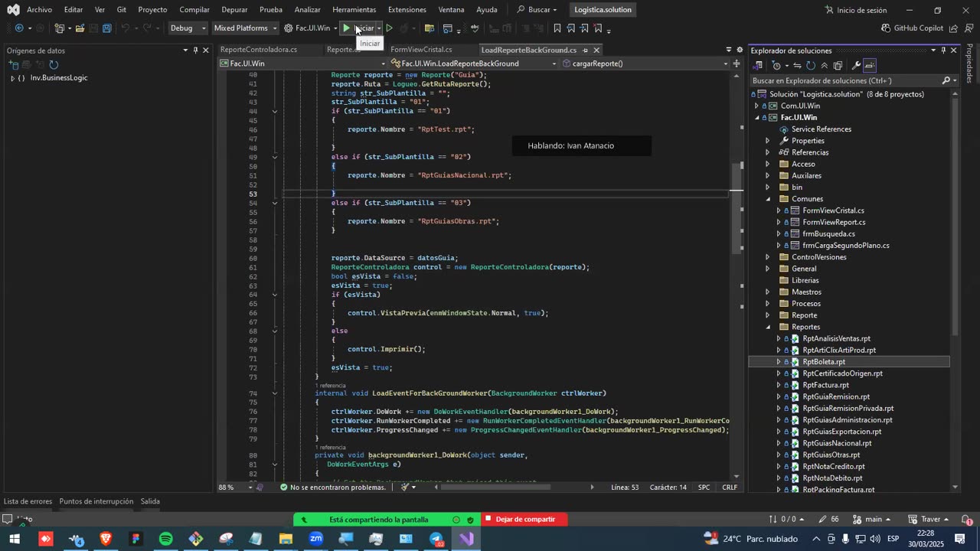Pin the Explorador de soluciones panel
980x551 pixels.
943,51
